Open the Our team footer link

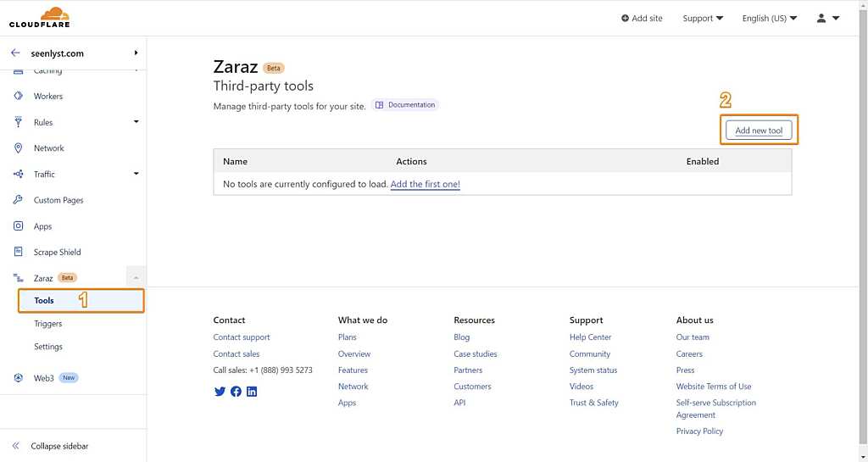693,337
